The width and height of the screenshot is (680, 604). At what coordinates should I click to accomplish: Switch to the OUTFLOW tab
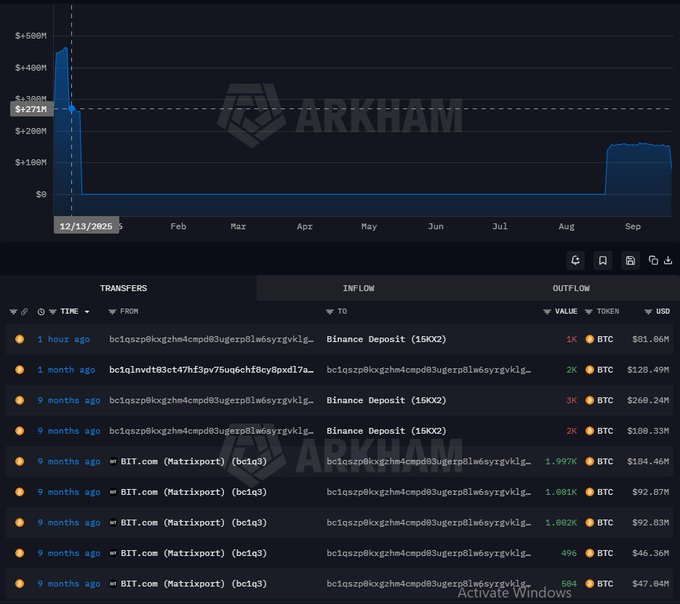tap(571, 288)
